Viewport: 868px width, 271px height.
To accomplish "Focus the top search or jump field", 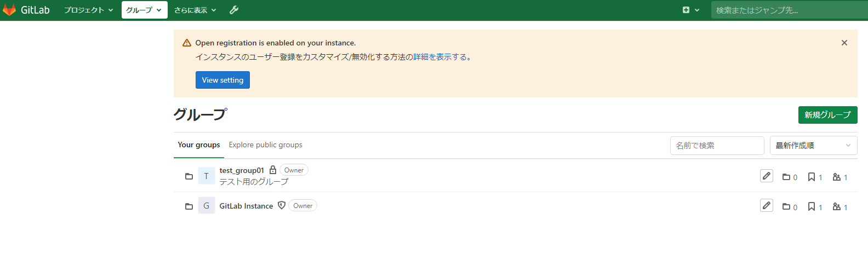I will (790, 10).
